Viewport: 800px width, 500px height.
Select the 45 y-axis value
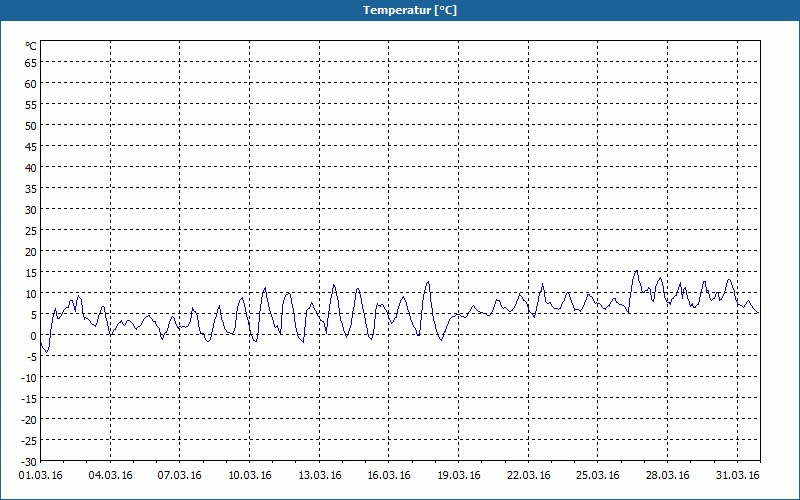(x=31, y=146)
